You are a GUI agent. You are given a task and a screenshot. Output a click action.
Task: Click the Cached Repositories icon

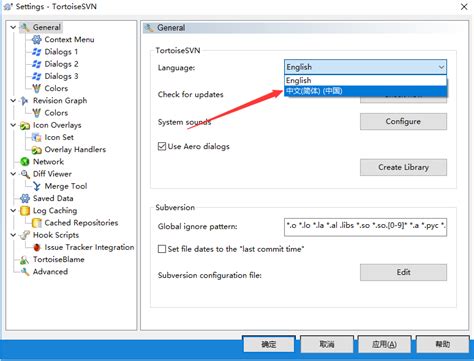(37, 223)
